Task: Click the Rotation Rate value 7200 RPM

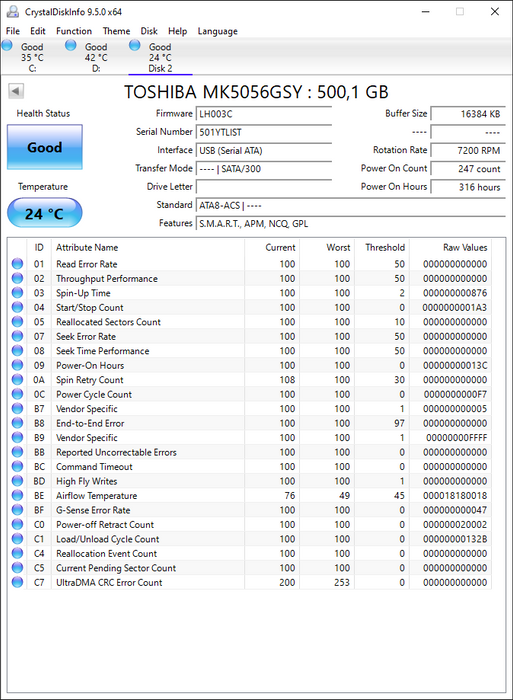Action: pyautogui.click(x=468, y=150)
